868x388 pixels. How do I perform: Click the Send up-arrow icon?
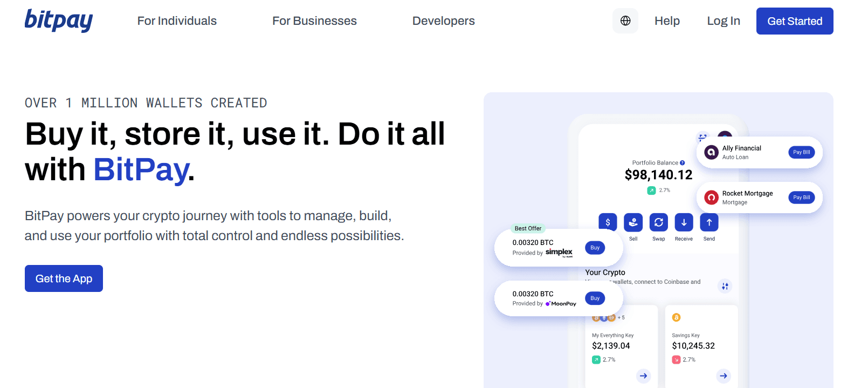point(709,222)
